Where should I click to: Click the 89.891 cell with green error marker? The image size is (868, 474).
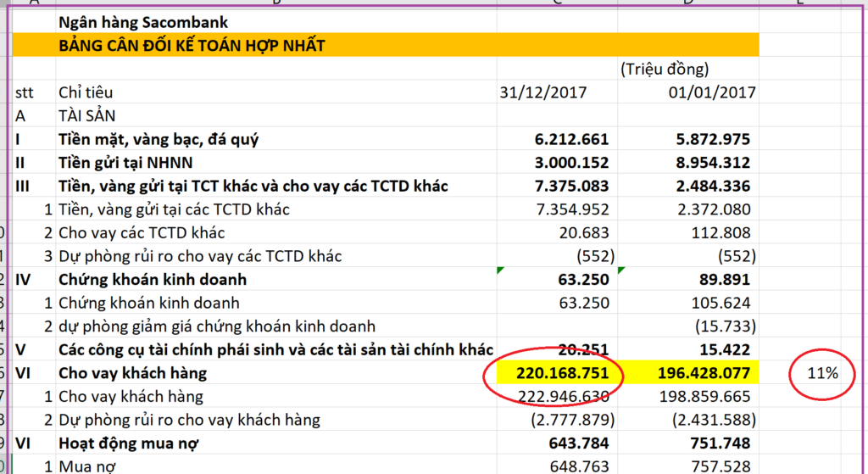pos(723,280)
